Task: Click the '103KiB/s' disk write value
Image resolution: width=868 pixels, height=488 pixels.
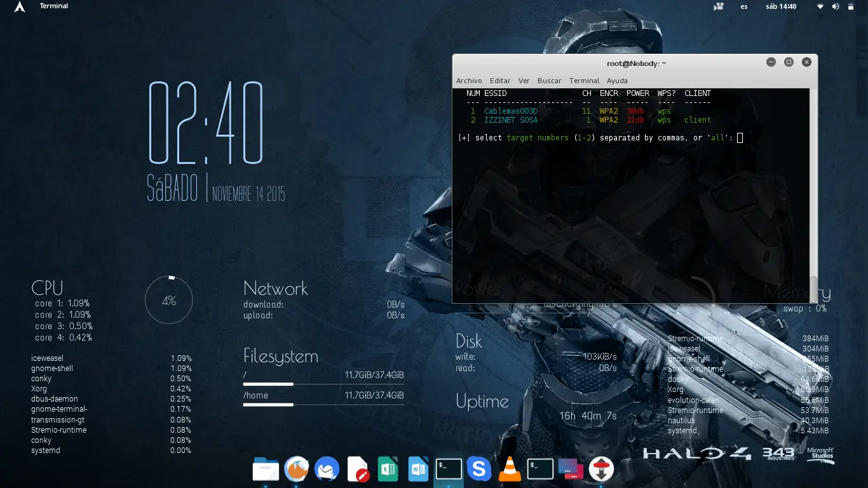Action: (600, 356)
